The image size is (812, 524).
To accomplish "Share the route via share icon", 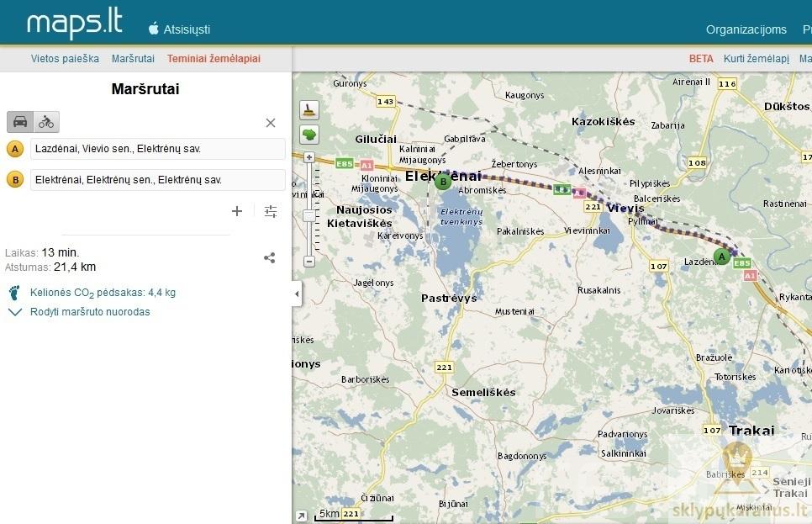I will (269, 257).
